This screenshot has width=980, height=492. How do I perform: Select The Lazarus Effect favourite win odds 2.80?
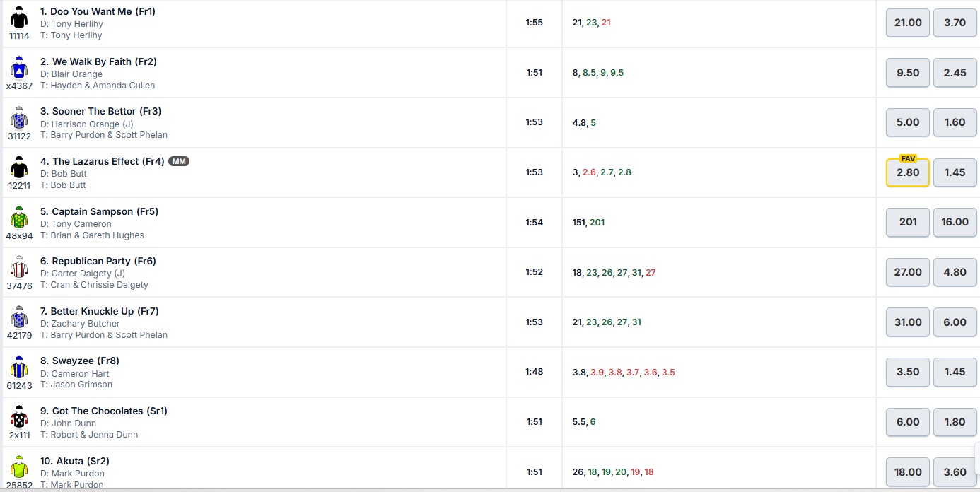[x=907, y=173]
